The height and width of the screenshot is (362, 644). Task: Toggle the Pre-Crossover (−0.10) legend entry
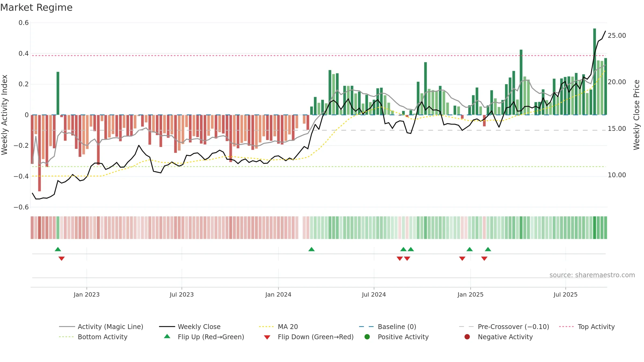(x=504, y=327)
